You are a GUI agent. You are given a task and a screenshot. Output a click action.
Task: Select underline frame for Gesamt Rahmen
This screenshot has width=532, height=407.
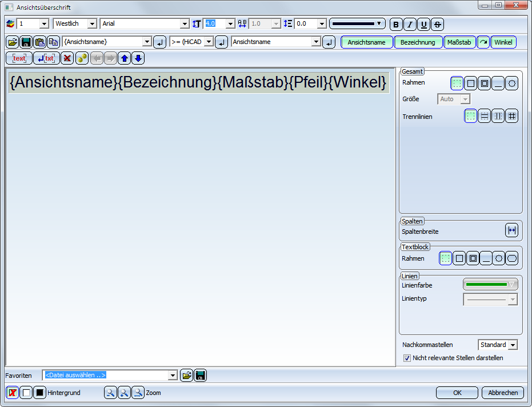click(498, 83)
